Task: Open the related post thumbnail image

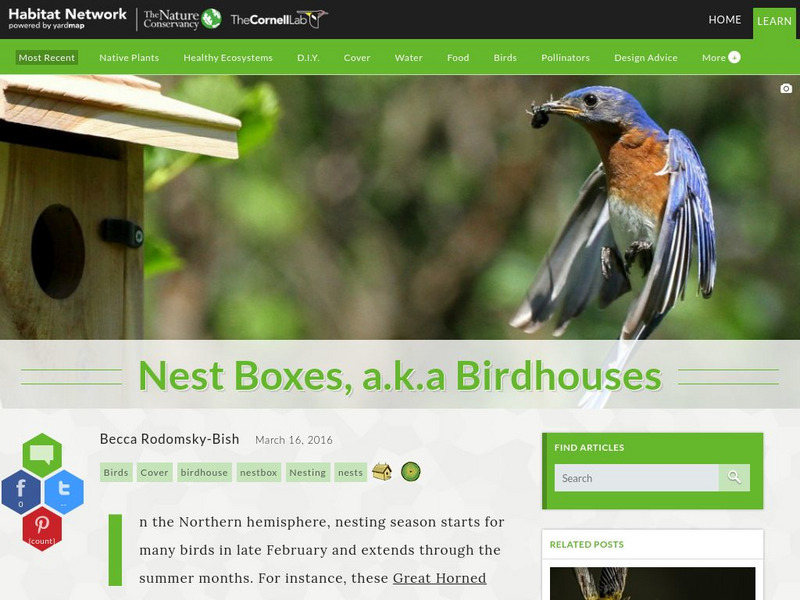Action: [653, 583]
